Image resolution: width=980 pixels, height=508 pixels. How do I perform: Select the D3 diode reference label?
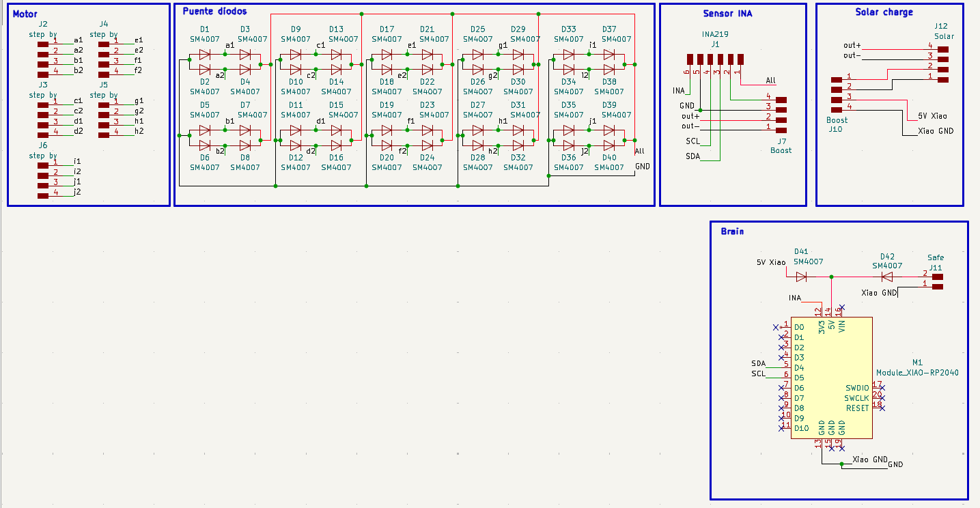(245, 29)
